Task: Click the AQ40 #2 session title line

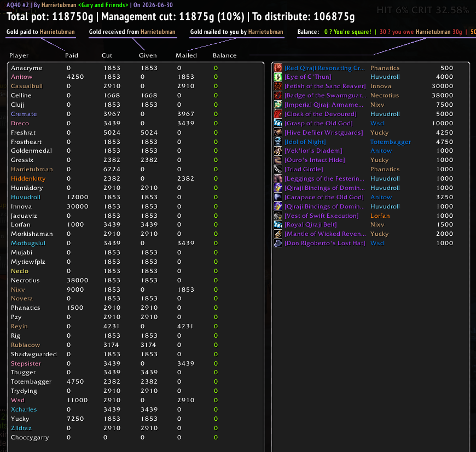Action: pos(90,5)
